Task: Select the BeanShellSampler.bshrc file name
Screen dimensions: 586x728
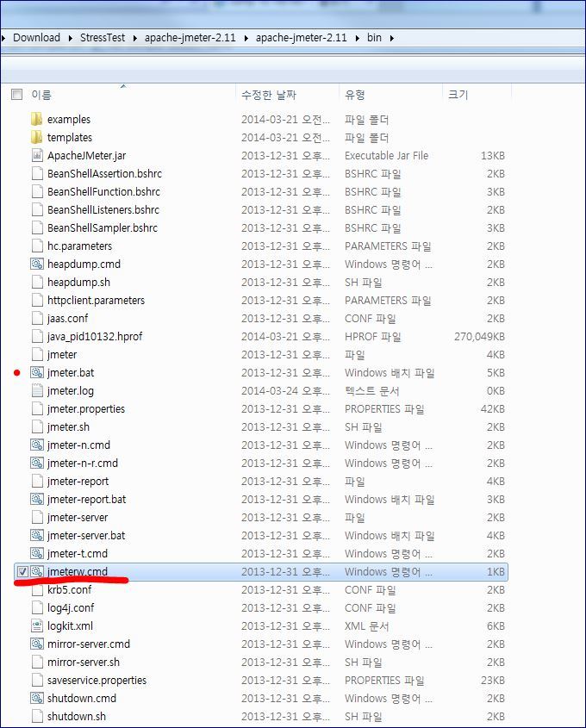Action: (x=103, y=228)
